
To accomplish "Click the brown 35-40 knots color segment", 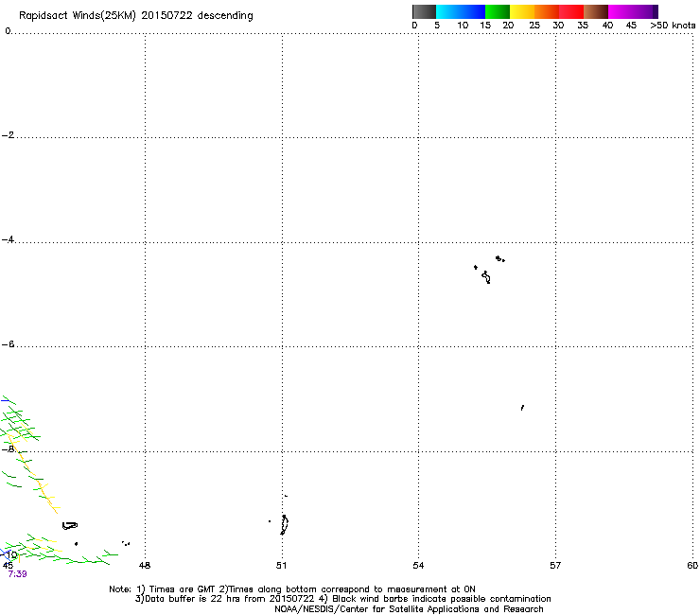I will [596, 11].
